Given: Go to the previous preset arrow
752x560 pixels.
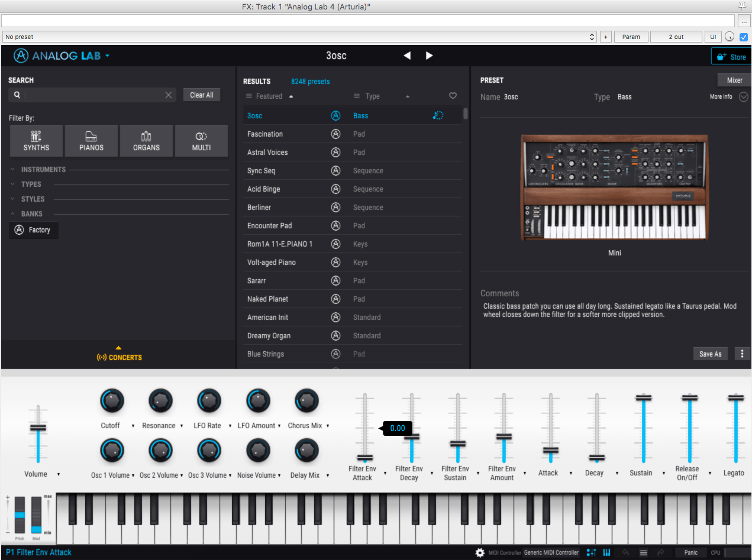Looking at the screenshot, I should 407,56.
